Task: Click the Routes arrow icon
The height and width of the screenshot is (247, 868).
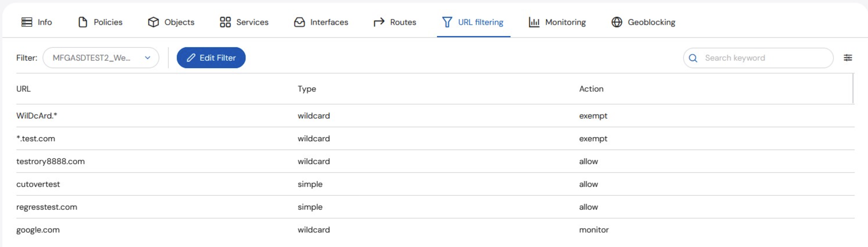Action: (379, 22)
